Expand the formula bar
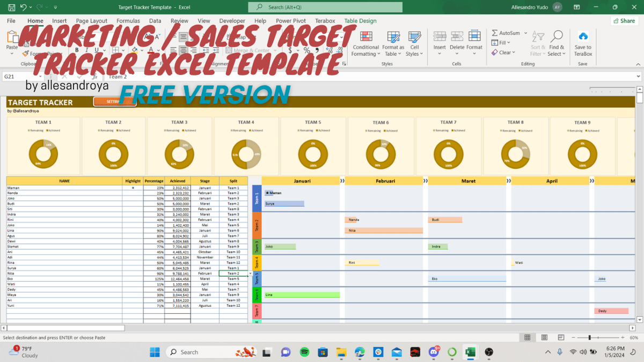644x362 pixels. [638, 77]
